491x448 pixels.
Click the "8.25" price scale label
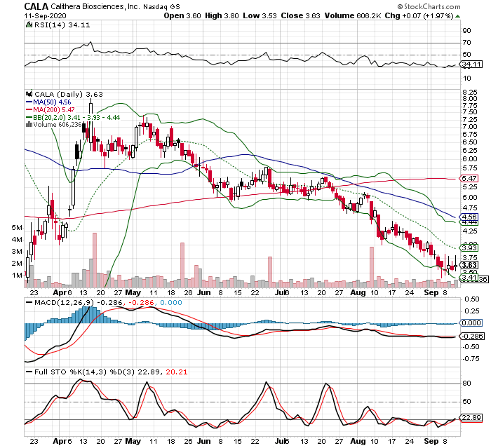(470, 92)
